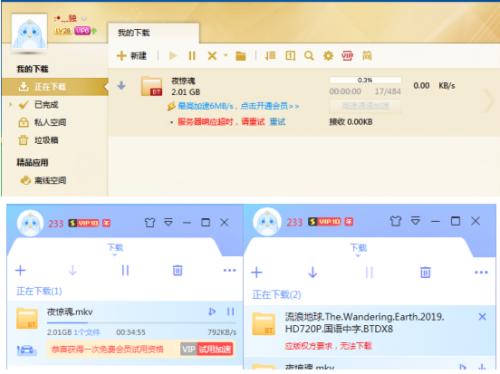Click the skin shirt icon in right blue window
The width and height of the screenshot is (500, 374).
click(x=395, y=221)
